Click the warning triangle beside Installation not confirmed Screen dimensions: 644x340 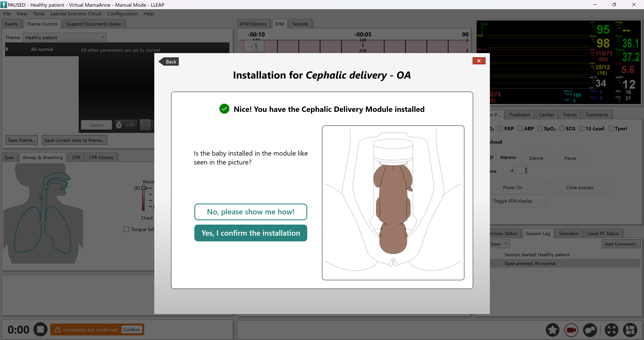point(58,329)
